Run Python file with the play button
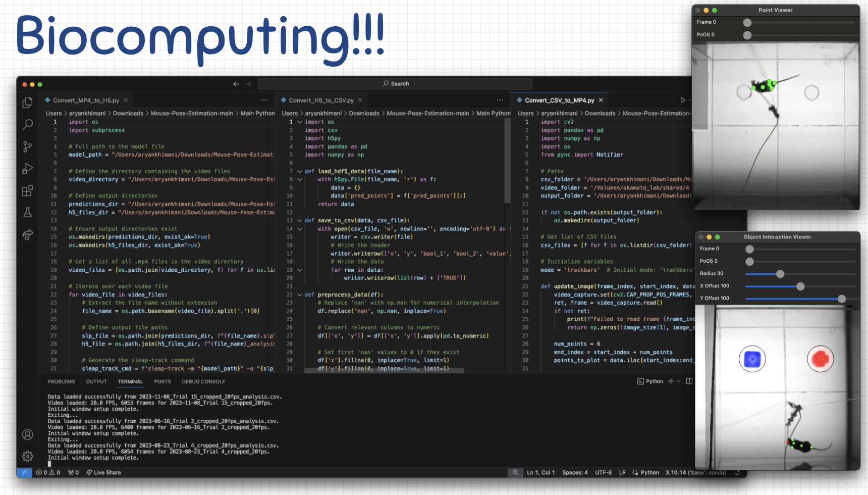Viewport: 868px width, 495px height. [683, 100]
